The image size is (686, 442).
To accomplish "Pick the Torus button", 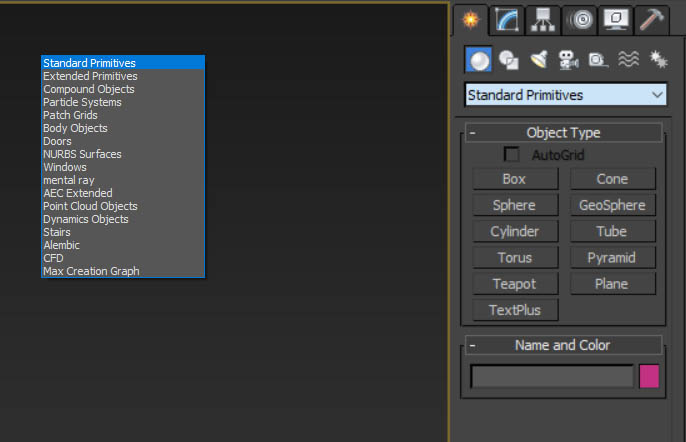I will click(515, 258).
